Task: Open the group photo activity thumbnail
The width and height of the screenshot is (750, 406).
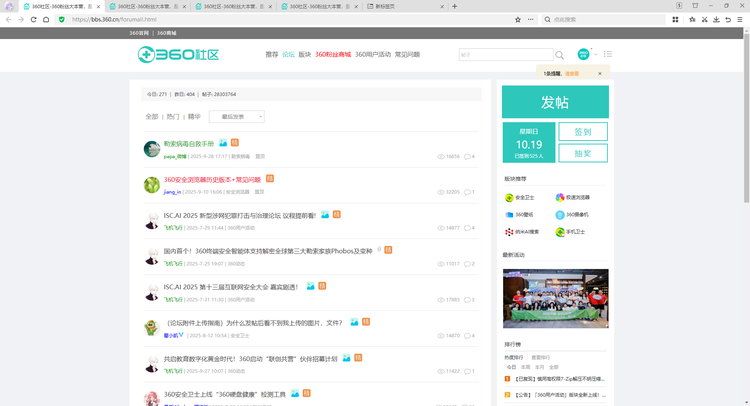Action: click(x=555, y=298)
